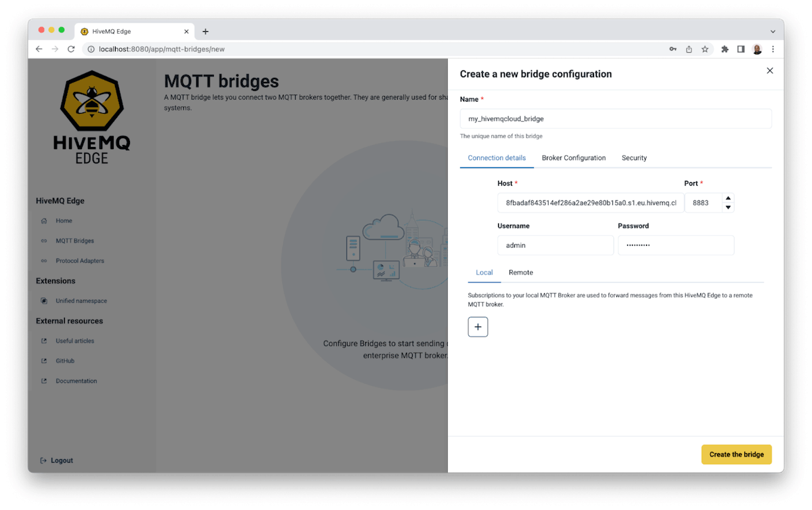
Task: Click the Host input field
Action: pyautogui.click(x=591, y=203)
